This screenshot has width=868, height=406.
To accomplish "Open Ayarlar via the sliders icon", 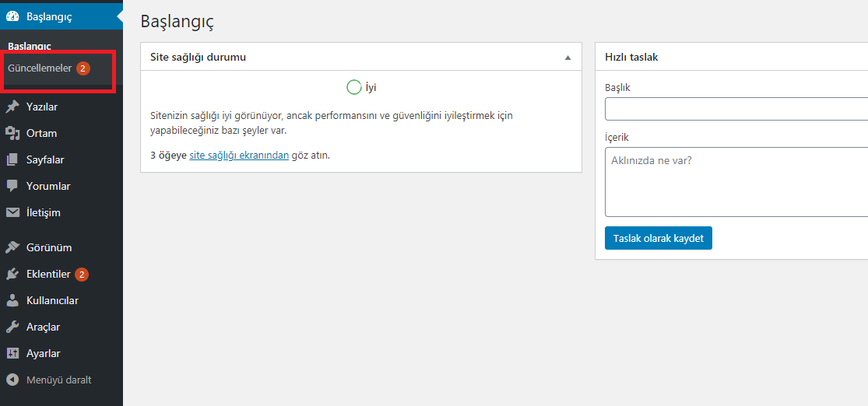I will pos(12,353).
